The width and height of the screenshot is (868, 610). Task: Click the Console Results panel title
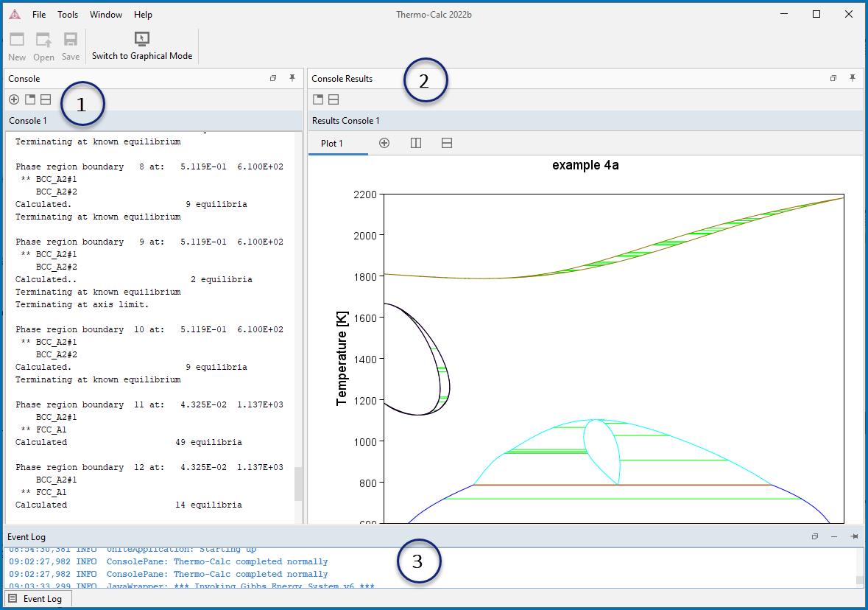coord(342,79)
